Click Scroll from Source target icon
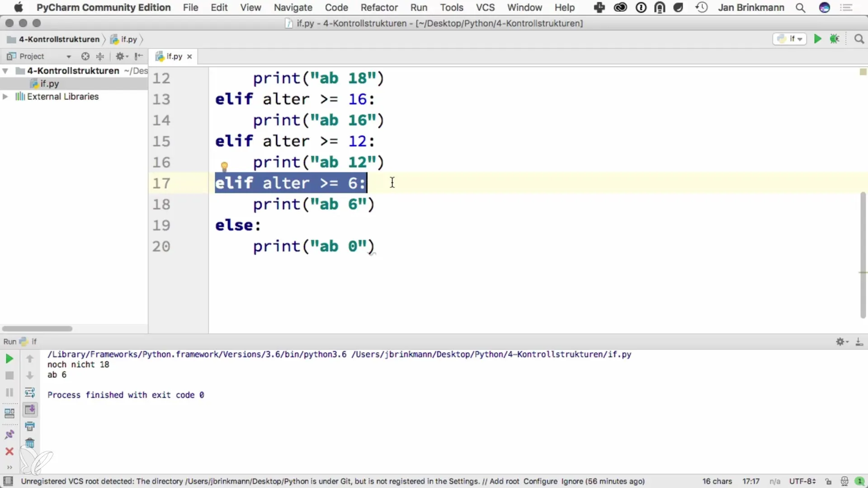 pyautogui.click(x=85, y=56)
